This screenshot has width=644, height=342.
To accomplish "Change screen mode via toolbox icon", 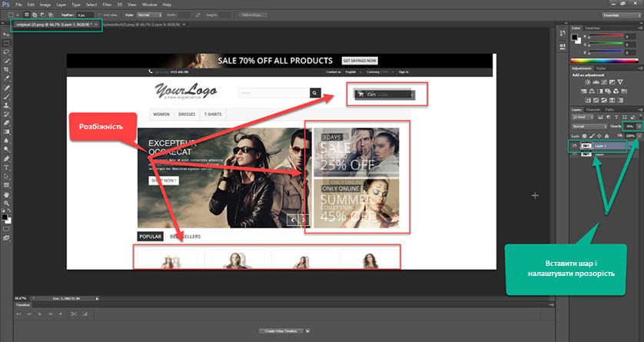I will [6, 237].
